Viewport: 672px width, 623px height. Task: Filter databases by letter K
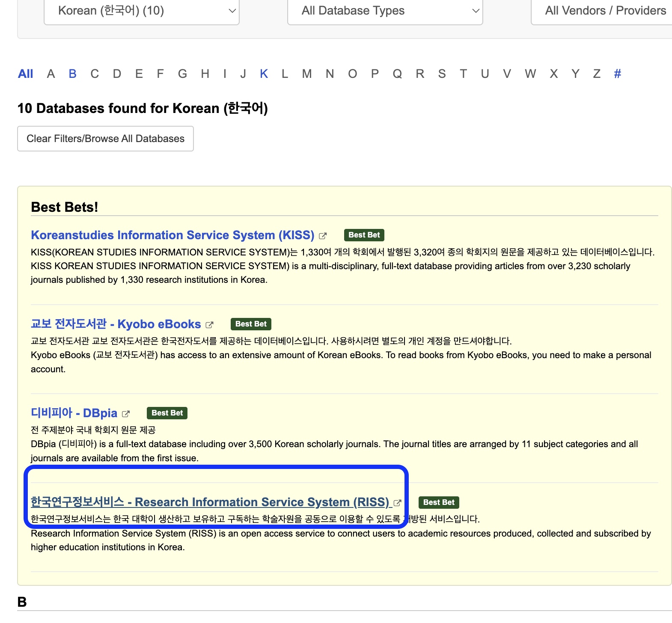pos(264,74)
